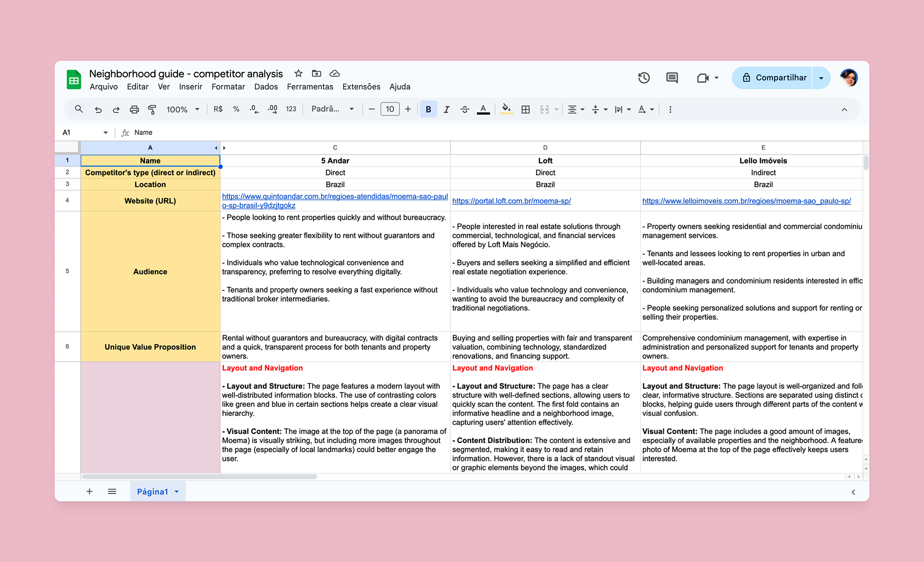Decrease decimal places
This screenshot has width=924, height=562.
pos(254,109)
